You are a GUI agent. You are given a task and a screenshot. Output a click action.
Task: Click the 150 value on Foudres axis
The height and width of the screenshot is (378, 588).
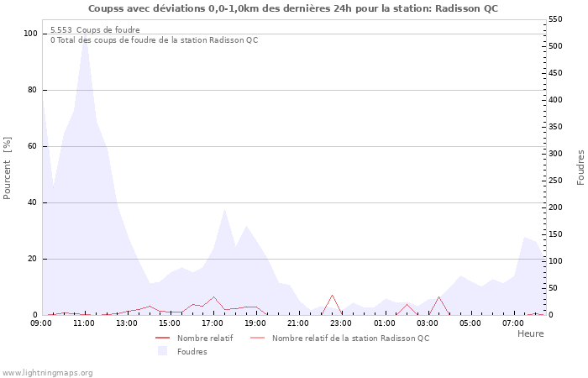pos(555,234)
